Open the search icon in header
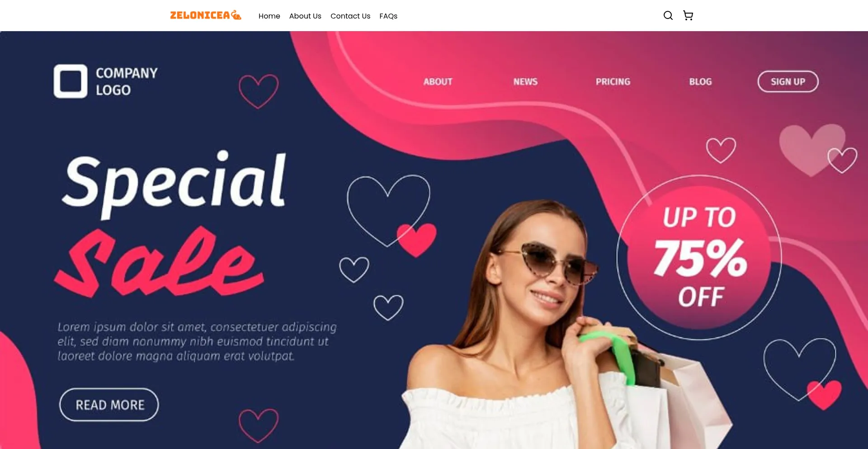This screenshot has width=868, height=449. tap(668, 16)
